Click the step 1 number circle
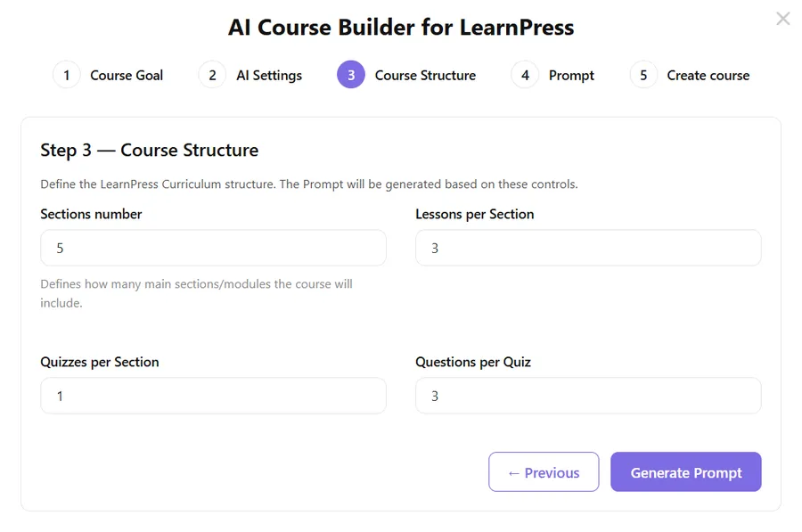This screenshot has height=532, width=802. 67,75
